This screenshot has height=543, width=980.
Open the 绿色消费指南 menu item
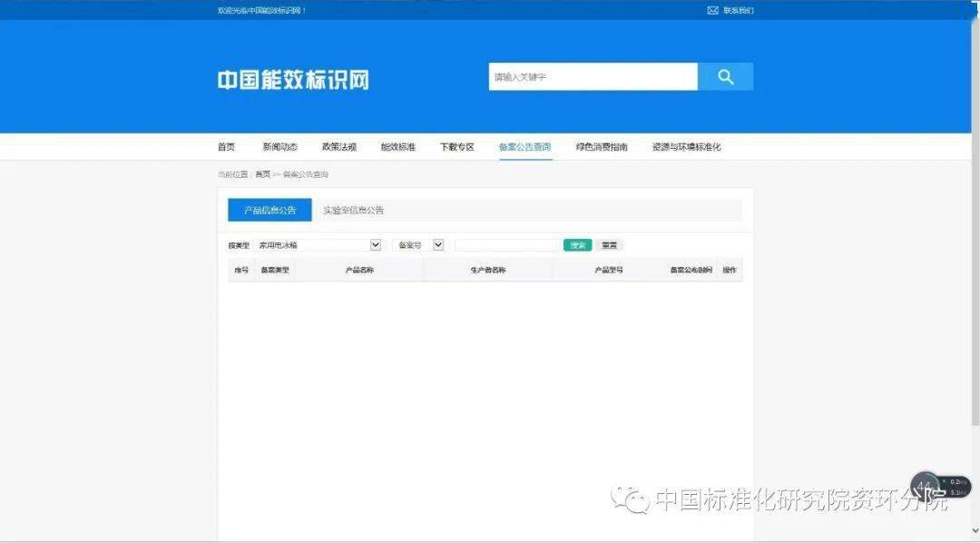pos(602,147)
